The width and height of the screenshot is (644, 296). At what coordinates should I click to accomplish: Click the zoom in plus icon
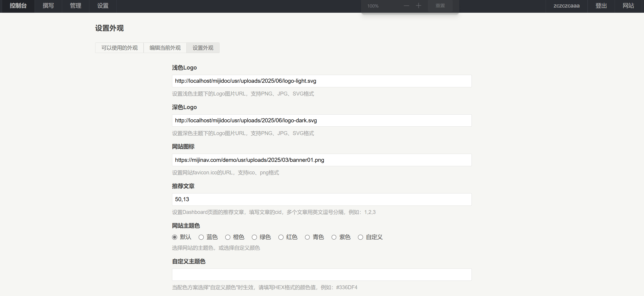[419, 6]
